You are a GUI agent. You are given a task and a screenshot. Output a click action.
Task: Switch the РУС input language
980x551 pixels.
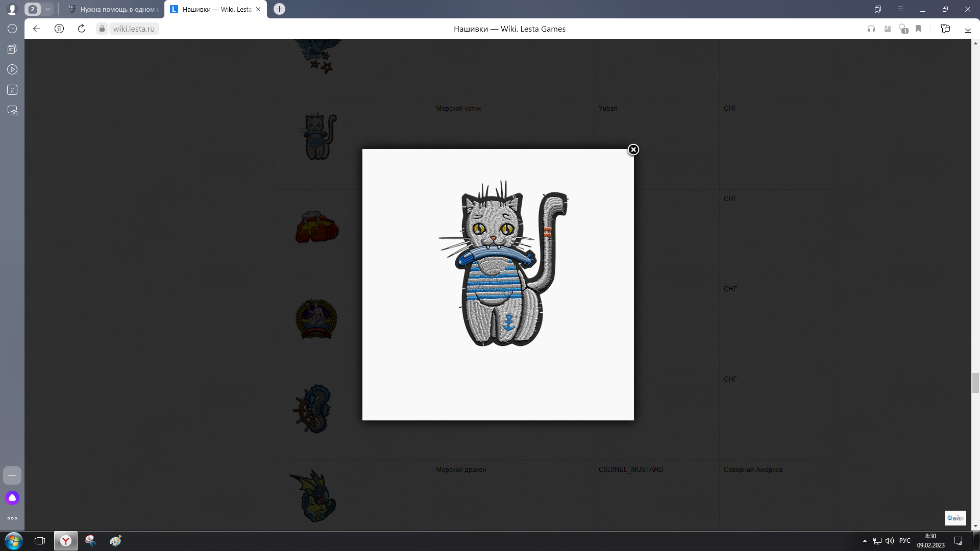click(905, 541)
